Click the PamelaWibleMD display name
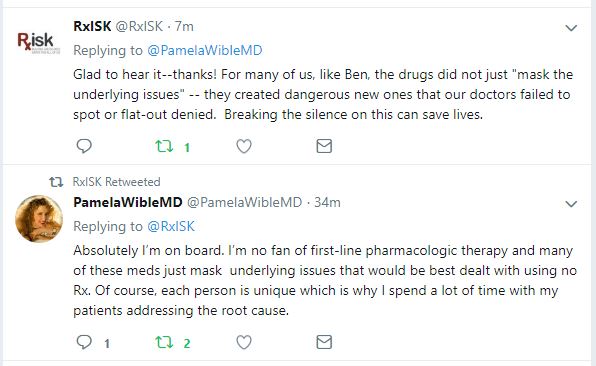Viewport: 596px width, 366px height. point(128,202)
